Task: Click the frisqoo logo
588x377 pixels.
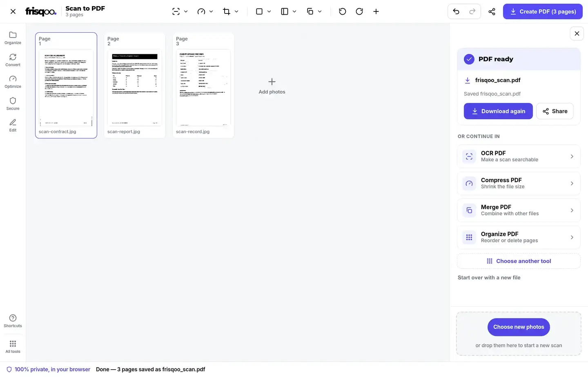Action: 41,11
